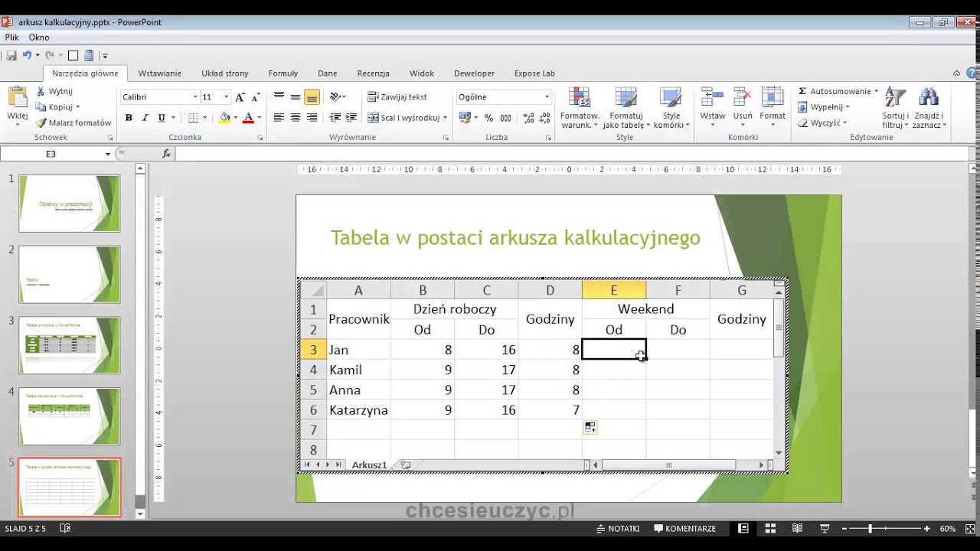Screen dimensions: 980x551
Task: Toggle Italic formatting
Action: pyautogui.click(x=145, y=118)
